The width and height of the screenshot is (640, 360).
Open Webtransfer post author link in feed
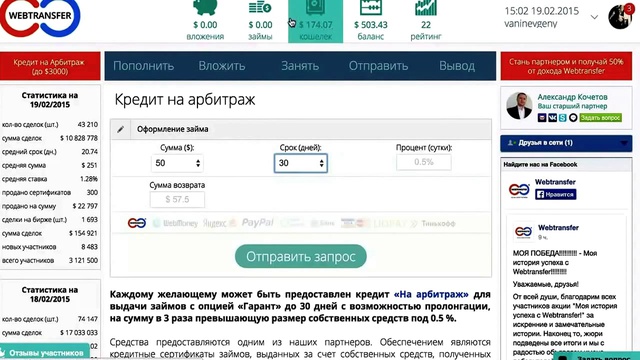558,228
